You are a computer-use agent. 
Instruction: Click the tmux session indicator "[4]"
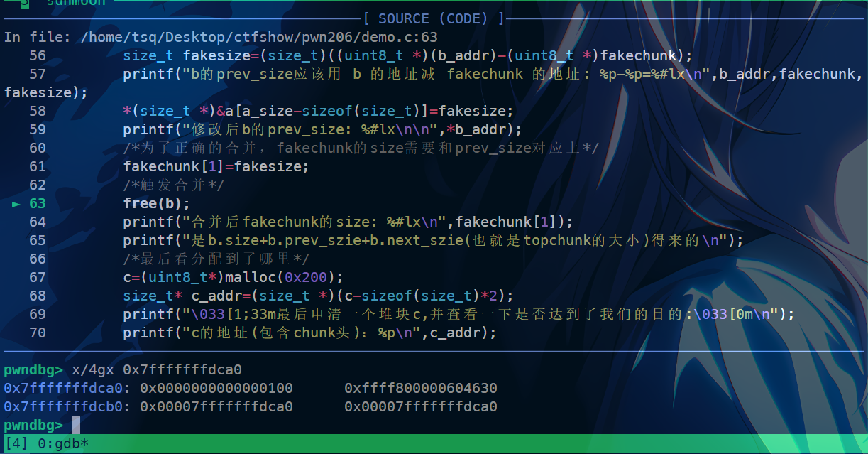tap(16, 444)
